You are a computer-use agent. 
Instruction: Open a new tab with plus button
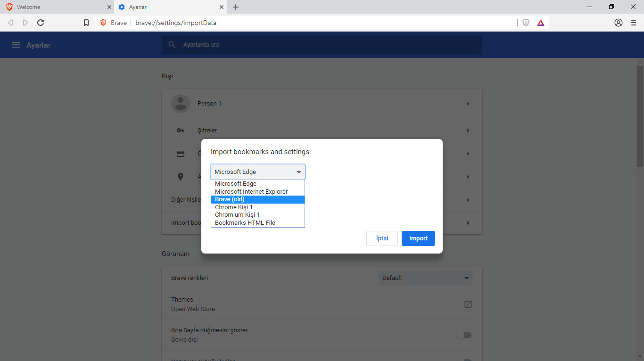pos(236,7)
